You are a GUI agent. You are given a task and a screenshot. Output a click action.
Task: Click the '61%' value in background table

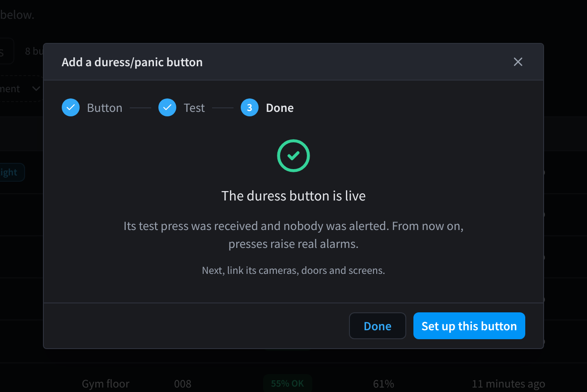pos(383,384)
